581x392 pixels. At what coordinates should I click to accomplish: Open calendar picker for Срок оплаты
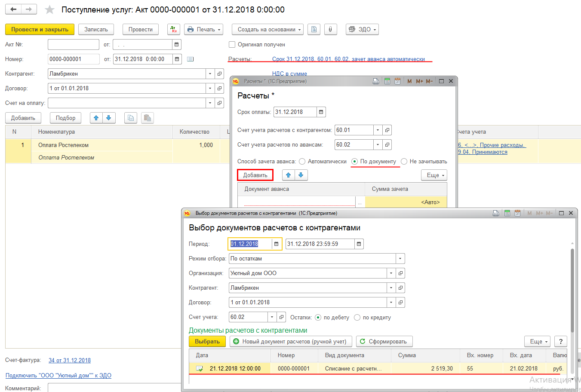(321, 112)
